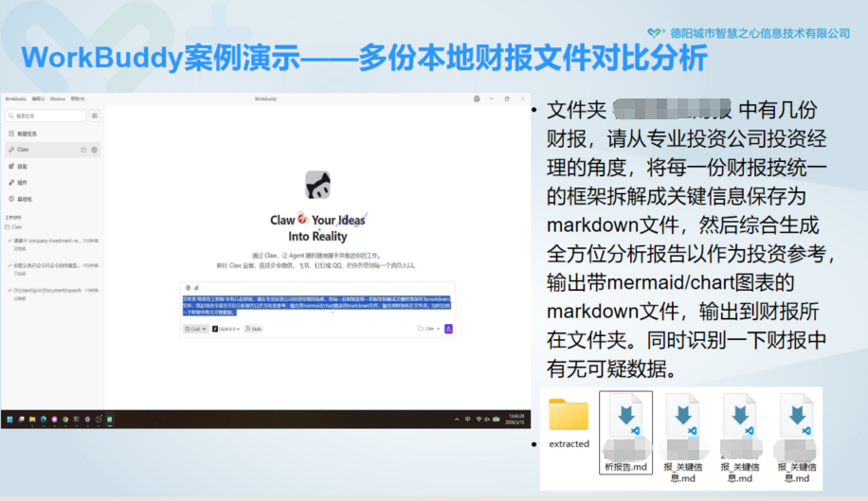Open the company-investment task history entry
The height and width of the screenshot is (501, 868).
click(53, 244)
